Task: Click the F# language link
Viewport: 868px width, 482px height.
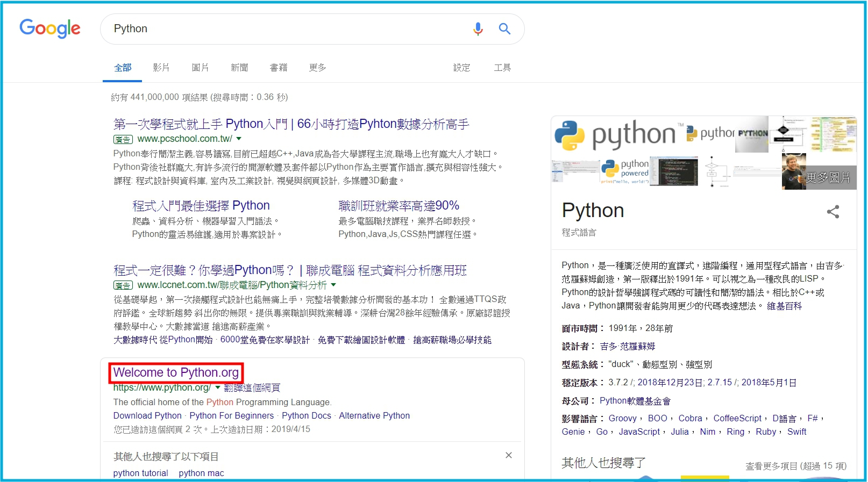Action: (x=813, y=419)
